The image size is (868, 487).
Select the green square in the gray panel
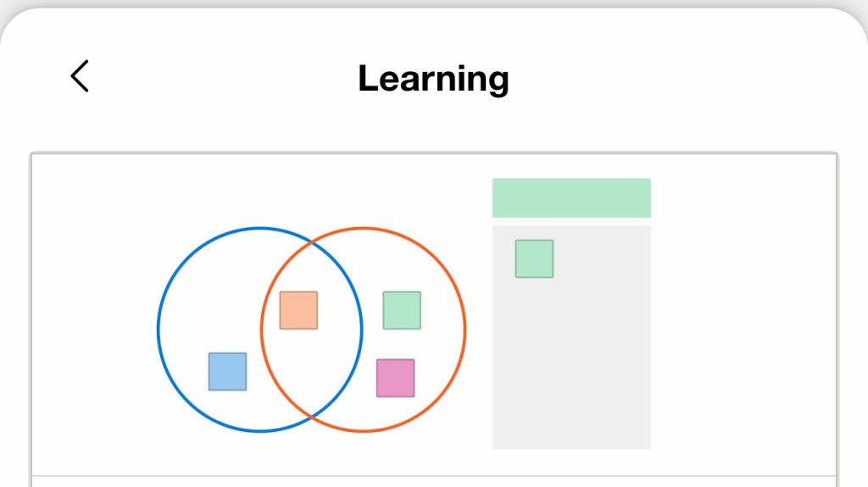point(534,258)
